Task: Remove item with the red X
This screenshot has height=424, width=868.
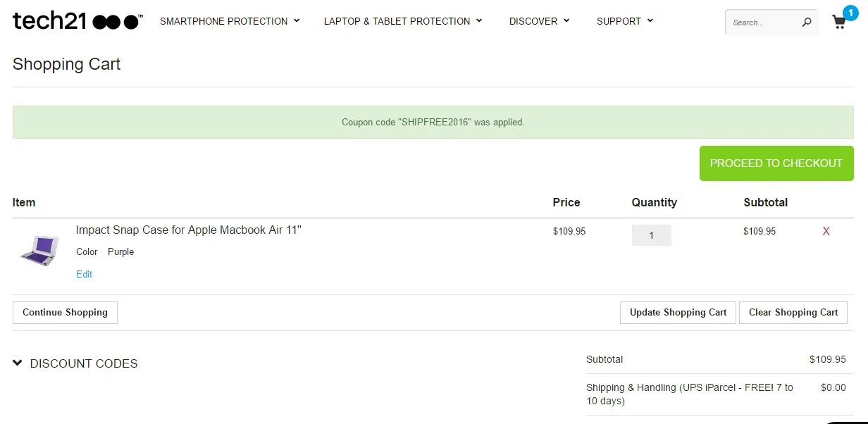Action: click(x=826, y=231)
